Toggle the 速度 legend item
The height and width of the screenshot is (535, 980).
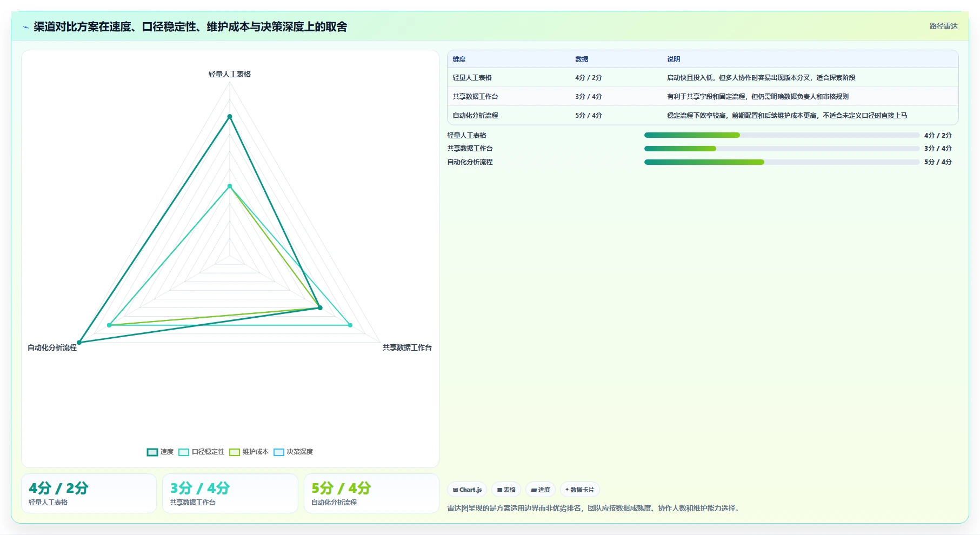(160, 452)
